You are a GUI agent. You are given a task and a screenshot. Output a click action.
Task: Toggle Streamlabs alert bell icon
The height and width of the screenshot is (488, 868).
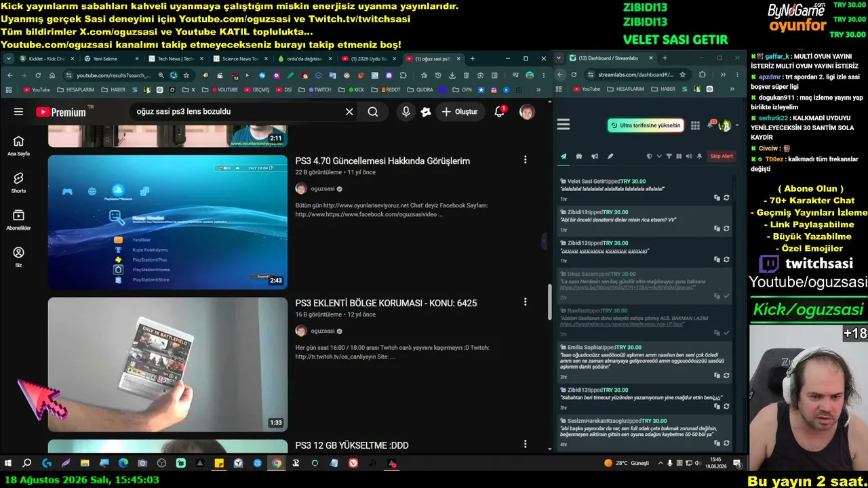pos(699,157)
